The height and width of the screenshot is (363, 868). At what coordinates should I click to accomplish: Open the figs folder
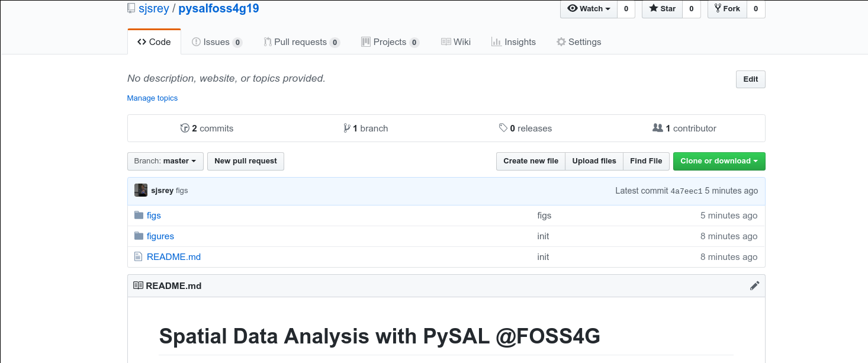pyautogui.click(x=154, y=216)
